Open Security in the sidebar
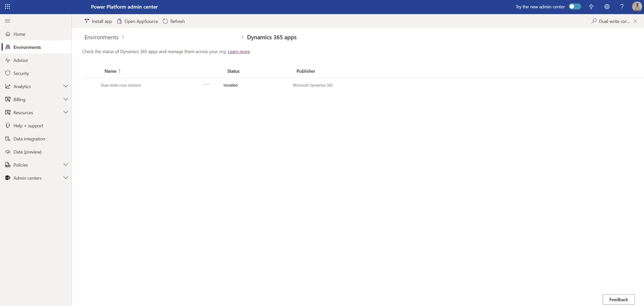The image size is (644, 306). click(x=36, y=73)
